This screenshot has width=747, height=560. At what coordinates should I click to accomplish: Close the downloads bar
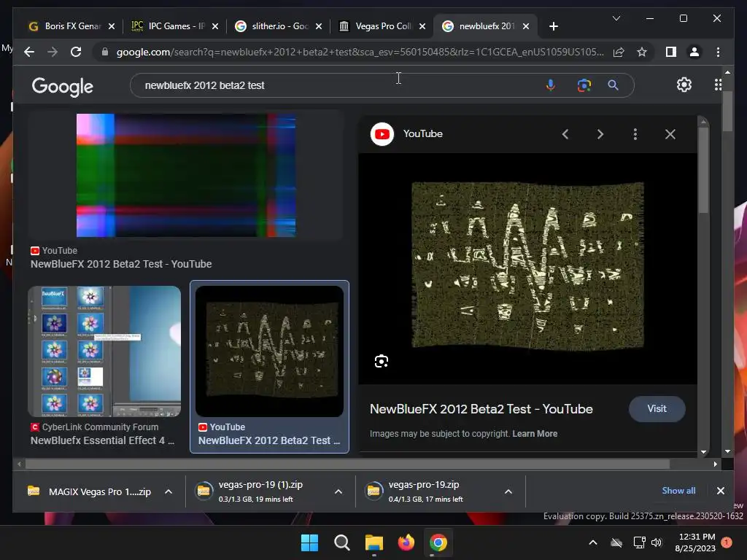(720, 491)
